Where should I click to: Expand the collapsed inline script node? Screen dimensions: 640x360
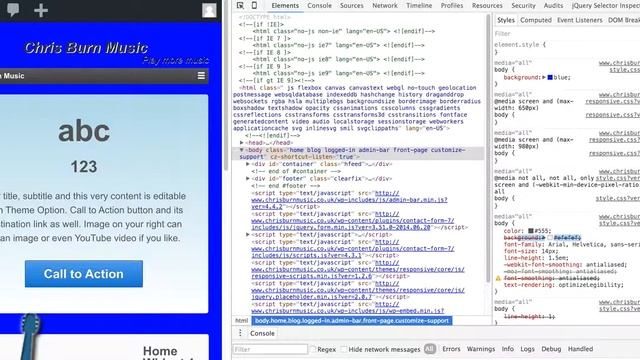(x=248, y=235)
